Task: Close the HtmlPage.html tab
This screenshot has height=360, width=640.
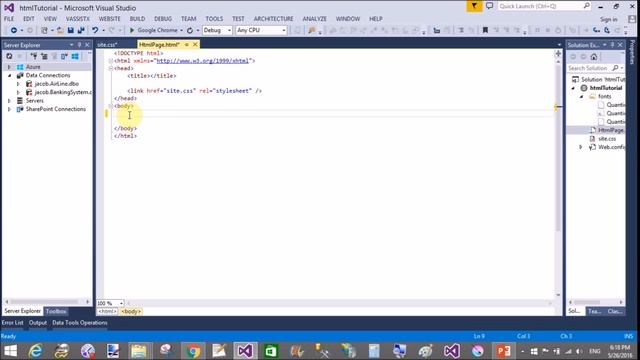Action: 195,44
